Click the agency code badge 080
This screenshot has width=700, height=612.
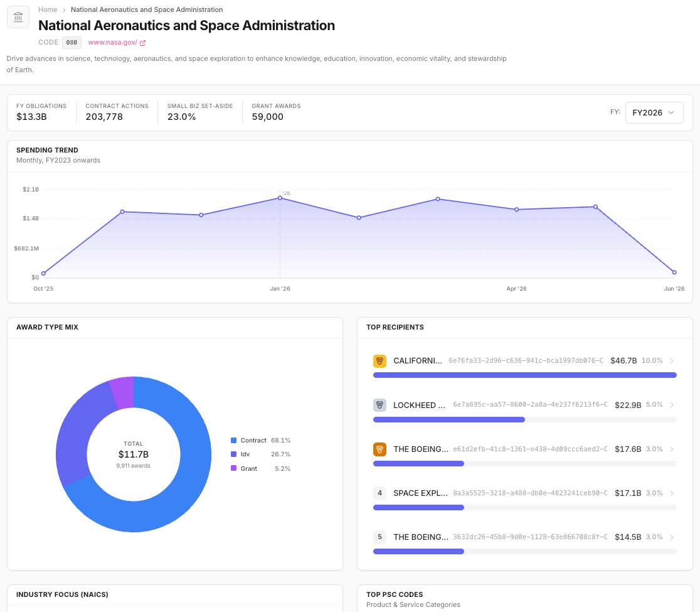pos(72,43)
